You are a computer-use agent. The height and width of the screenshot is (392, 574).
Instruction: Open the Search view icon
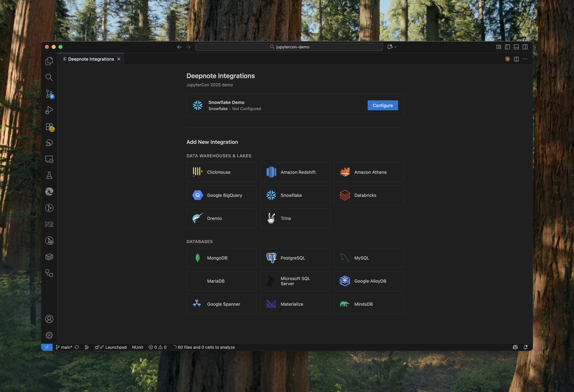[x=49, y=77]
